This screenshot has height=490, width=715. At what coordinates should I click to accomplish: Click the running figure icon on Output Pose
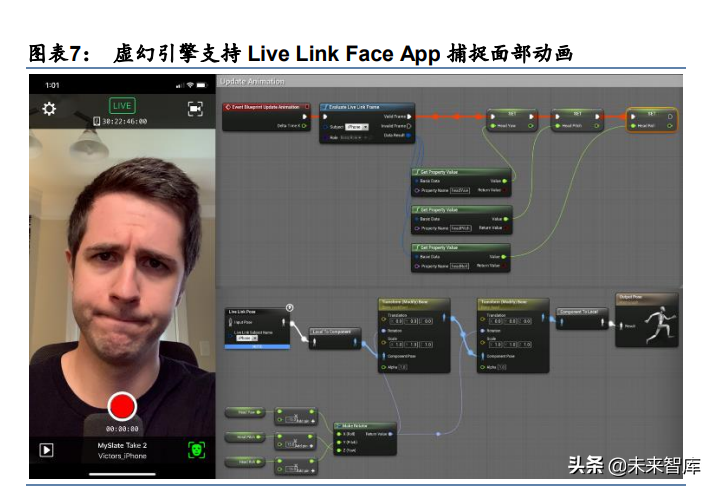tap(659, 325)
